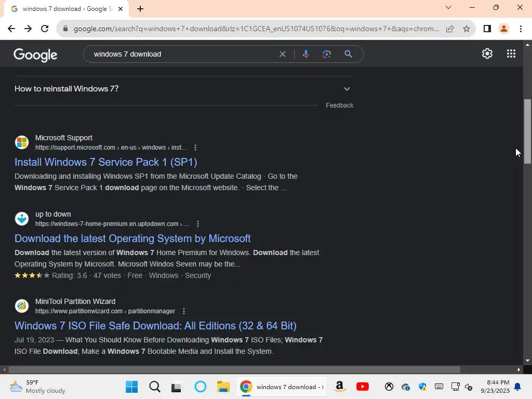Close the windows 7 download tab

pos(121,9)
